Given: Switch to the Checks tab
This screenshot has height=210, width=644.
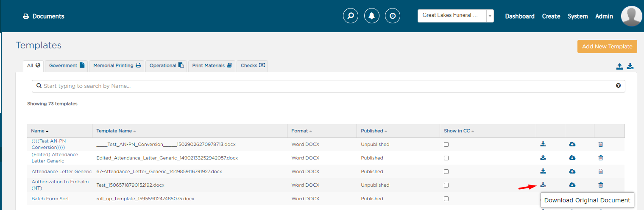Looking at the screenshot, I should [253, 65].
